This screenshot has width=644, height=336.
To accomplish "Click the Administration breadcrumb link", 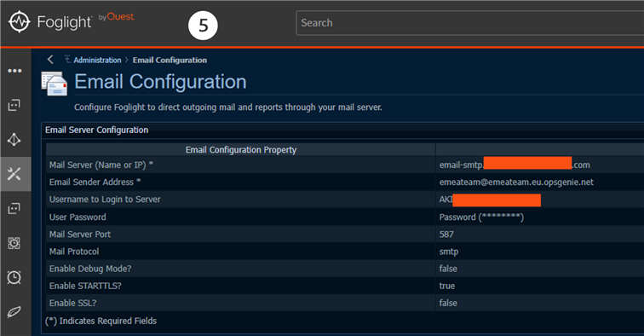I will coord(97,60).
